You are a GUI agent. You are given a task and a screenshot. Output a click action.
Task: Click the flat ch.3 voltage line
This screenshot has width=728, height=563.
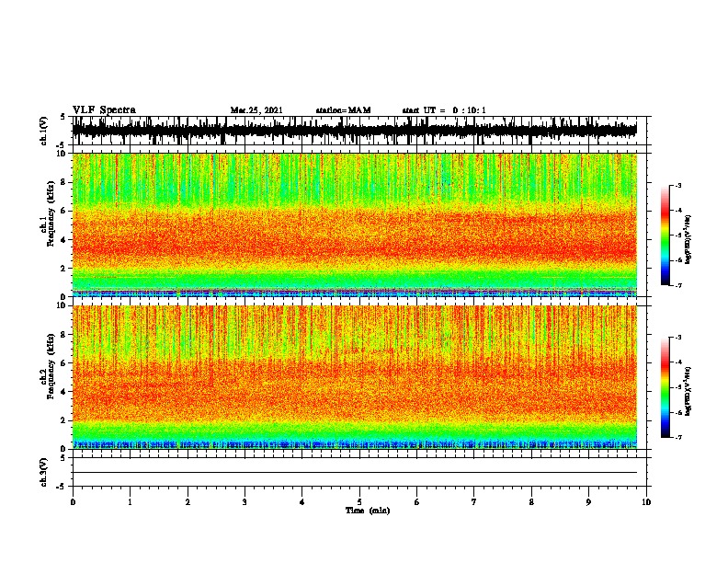pos(355,473)
